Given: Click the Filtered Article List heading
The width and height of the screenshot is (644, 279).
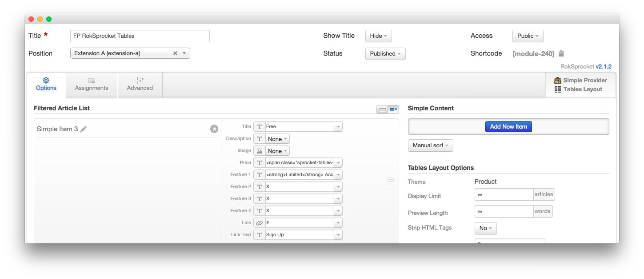Looking at the screenshot, I should (62, 109).
